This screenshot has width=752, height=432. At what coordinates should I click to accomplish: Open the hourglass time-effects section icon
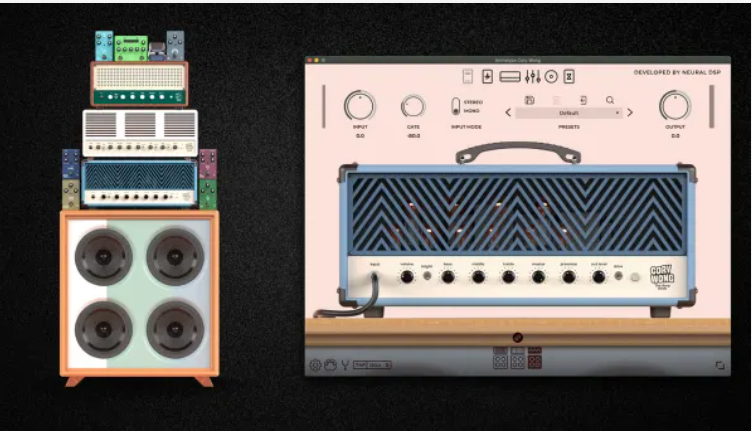pyautogui.click(x=569, y=76)
